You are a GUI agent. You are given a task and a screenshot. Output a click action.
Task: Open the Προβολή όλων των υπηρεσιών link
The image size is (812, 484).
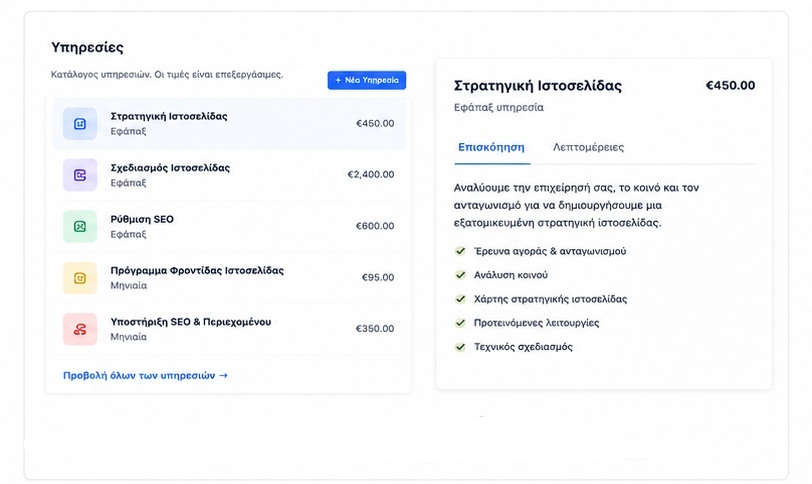146,375
